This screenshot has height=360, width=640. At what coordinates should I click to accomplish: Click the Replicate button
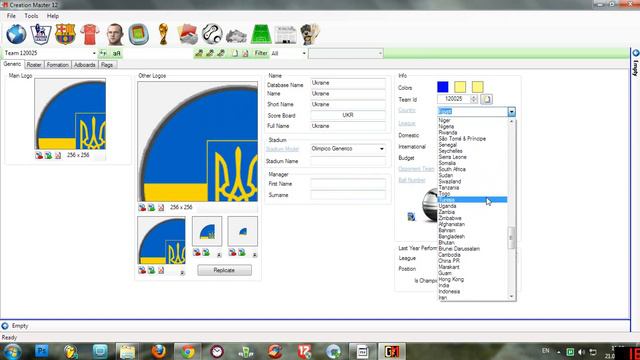(x=224, y=270)
